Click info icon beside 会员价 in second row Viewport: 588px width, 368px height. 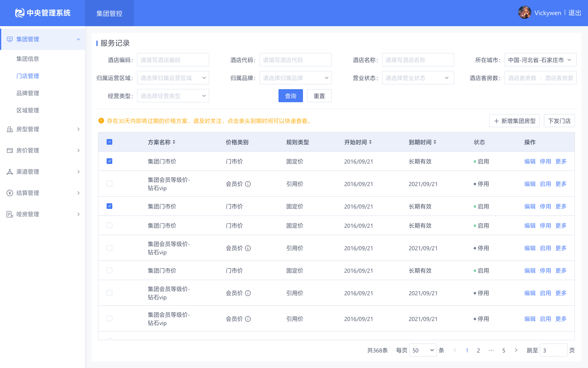(248, 184)
